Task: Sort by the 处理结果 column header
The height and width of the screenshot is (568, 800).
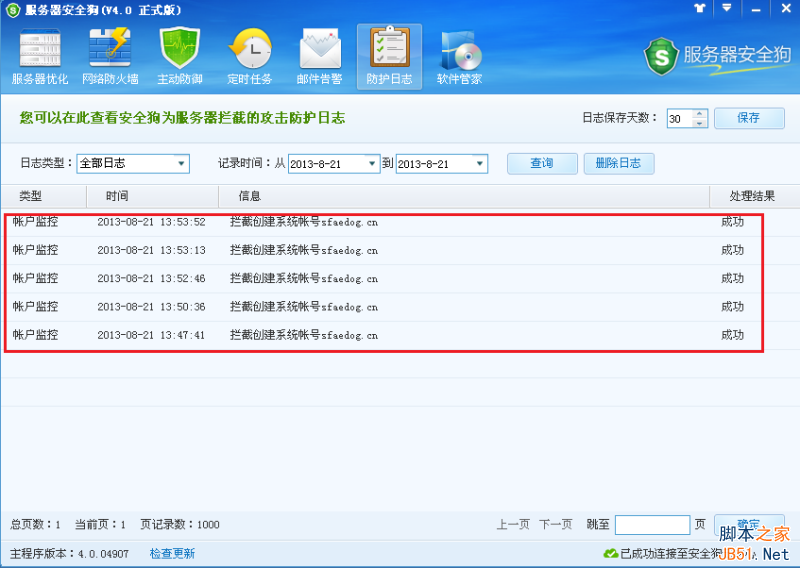Action: [754, 196]
